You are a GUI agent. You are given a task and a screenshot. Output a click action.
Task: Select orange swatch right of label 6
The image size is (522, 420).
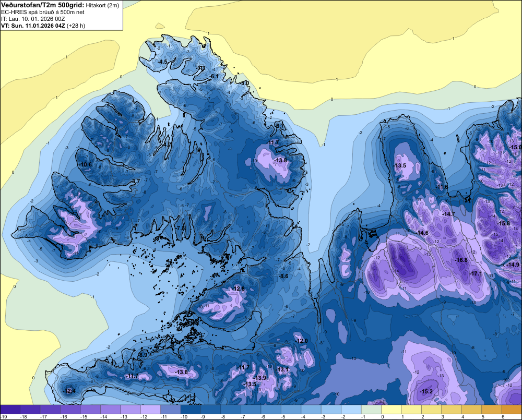click(512, 410)
